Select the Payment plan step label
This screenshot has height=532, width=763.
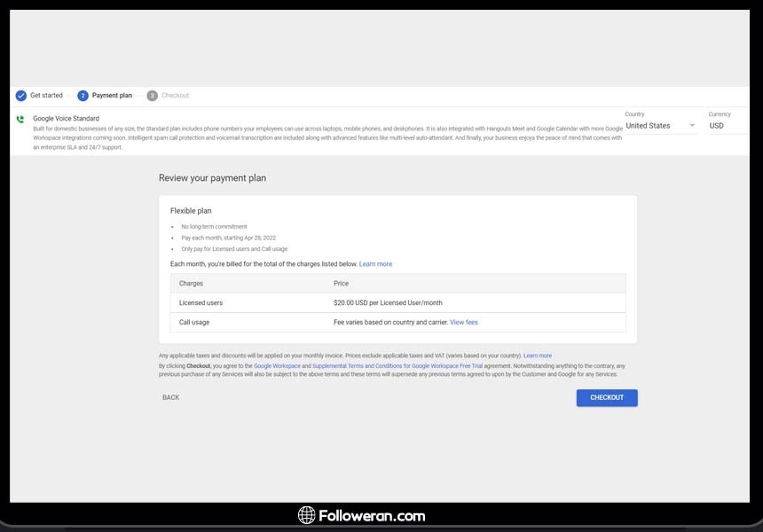click(112, 96)
